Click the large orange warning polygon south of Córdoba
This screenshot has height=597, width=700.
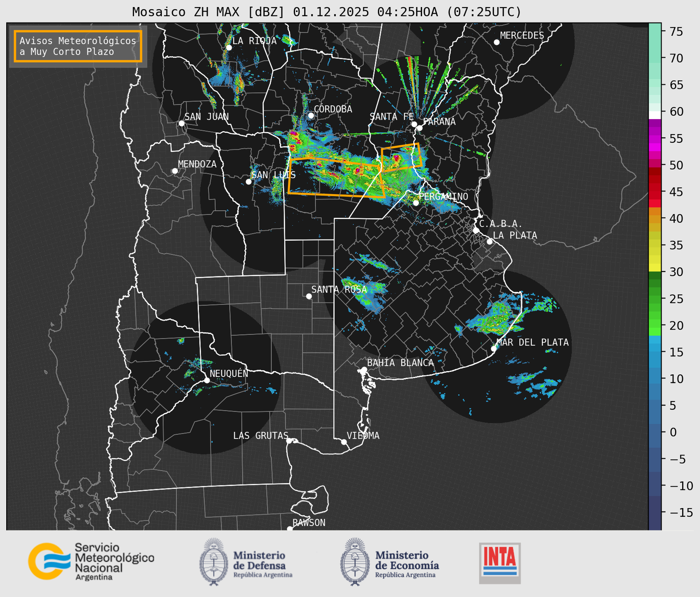point(336,177)
